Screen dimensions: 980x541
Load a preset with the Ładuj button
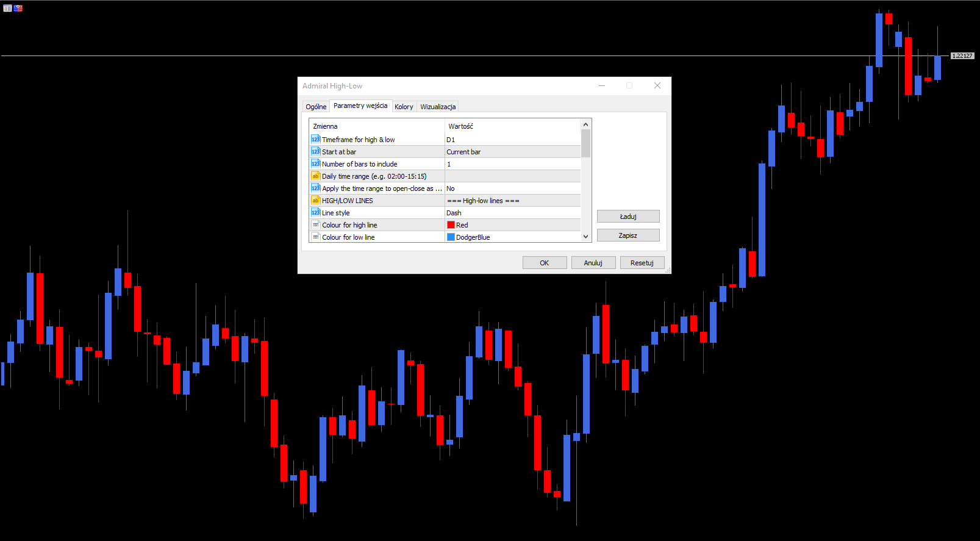click(x=628, y=217)
